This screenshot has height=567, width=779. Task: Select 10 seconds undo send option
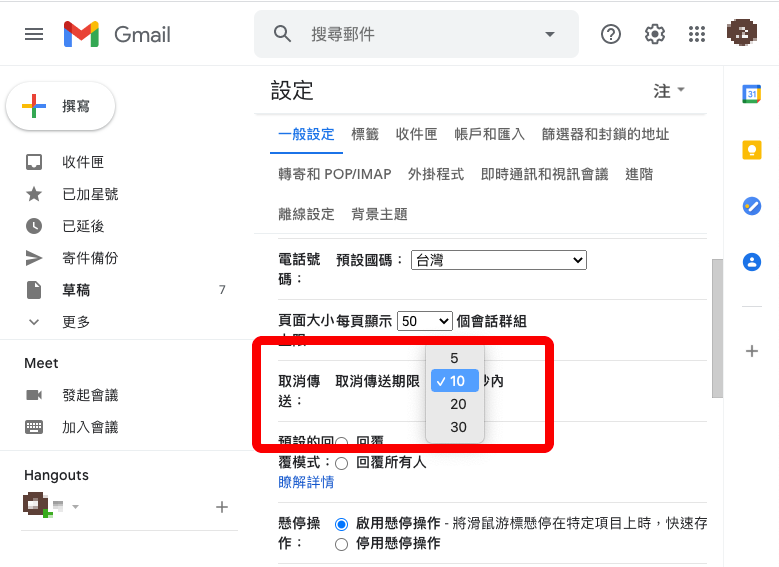pos(455,381)
